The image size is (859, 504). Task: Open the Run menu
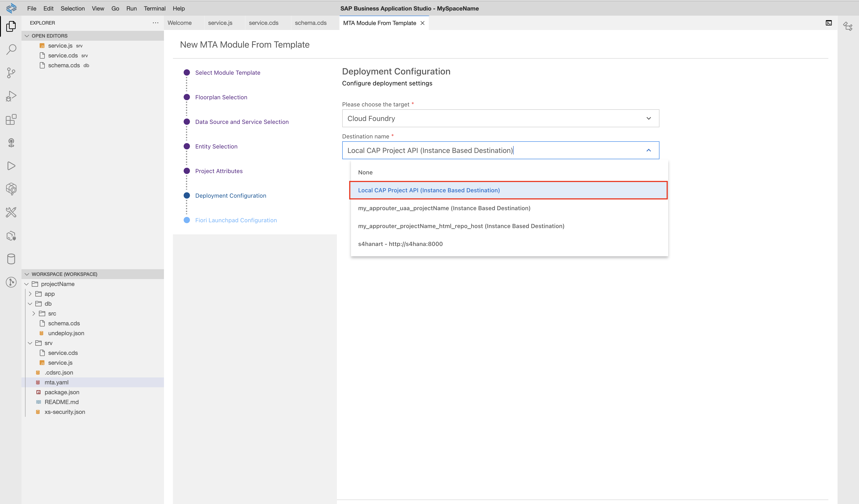(131, 8)
